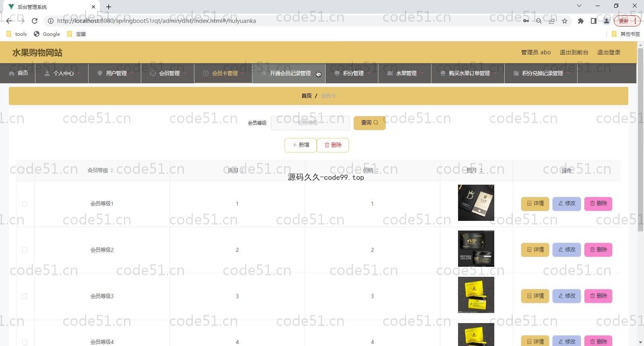This screenshot has height=346, width=644.
Task: Click the home icon beside 首页 in the navigation bar
Action: (11, 73)
